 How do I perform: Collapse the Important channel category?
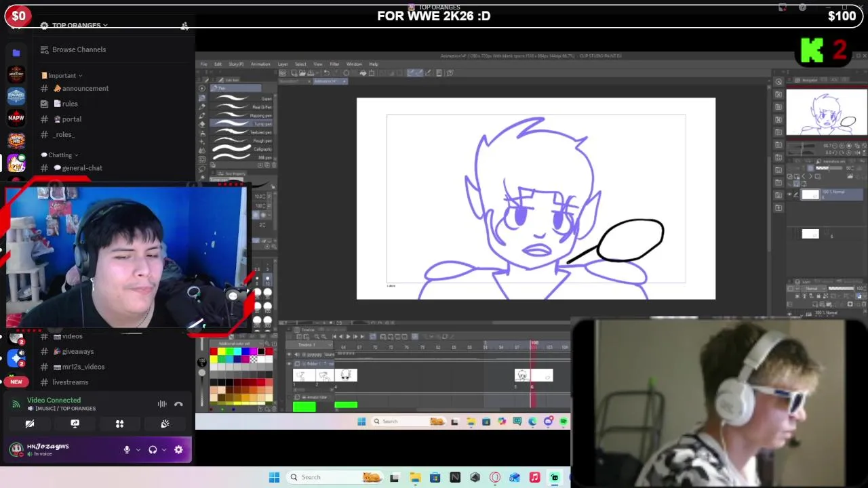point(62,75)
